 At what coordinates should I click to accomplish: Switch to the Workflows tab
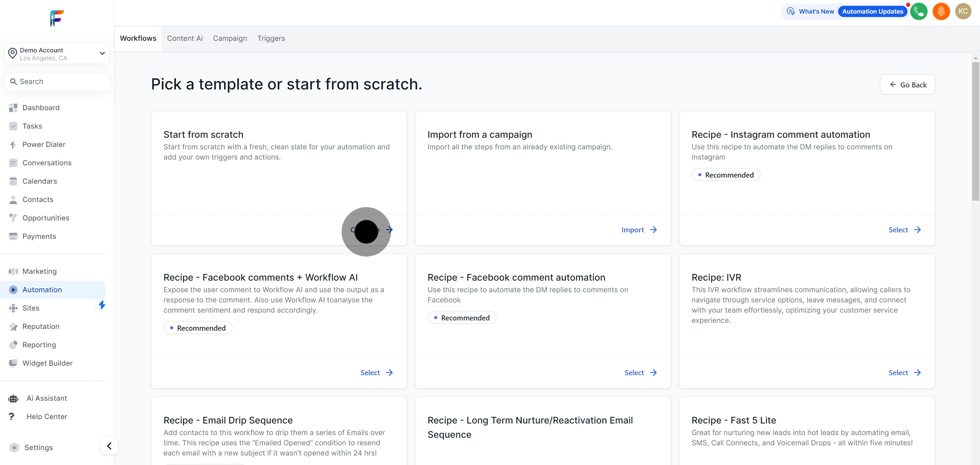pyautogui.click(x=138, y=38)
